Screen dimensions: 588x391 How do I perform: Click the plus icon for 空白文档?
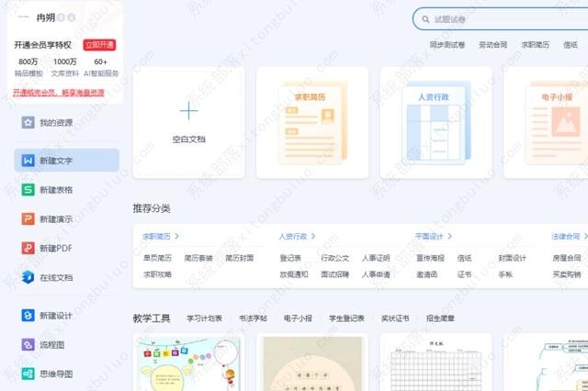point(188,111)
